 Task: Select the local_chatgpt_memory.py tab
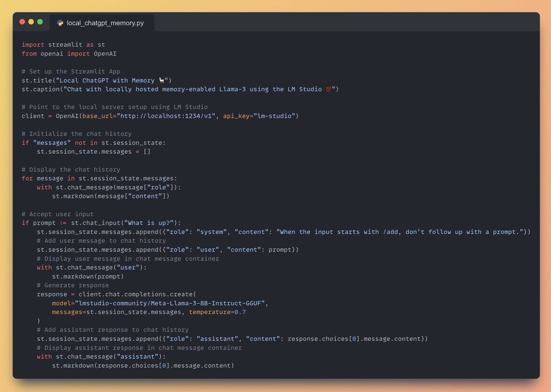102,23
